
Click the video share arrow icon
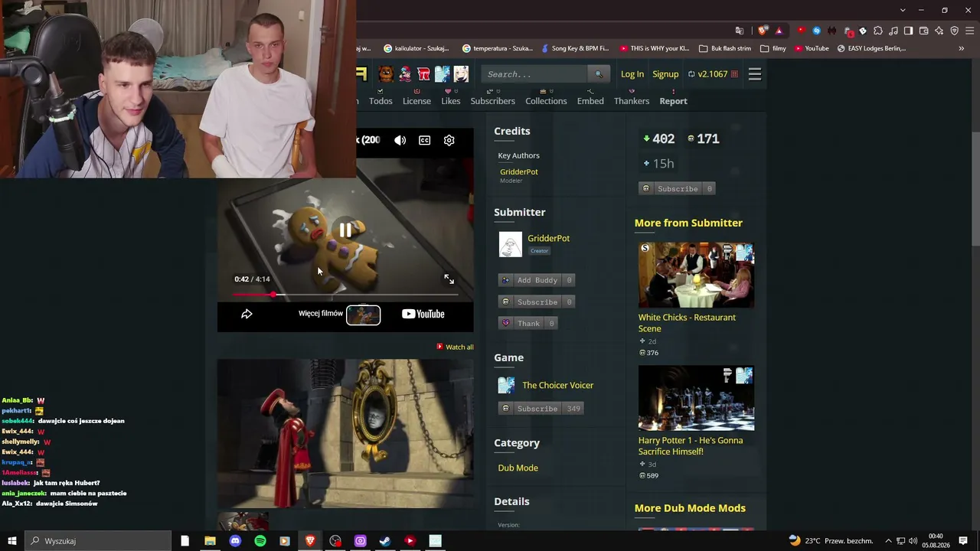247,314
